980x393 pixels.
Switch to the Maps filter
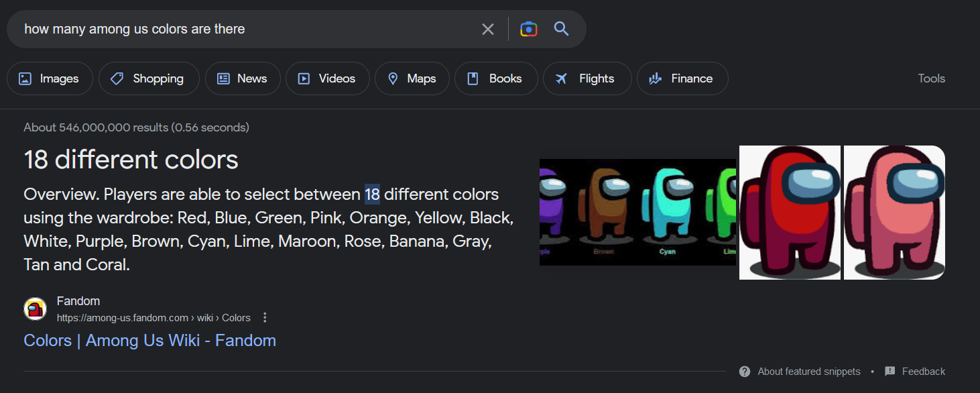(412, 78)
